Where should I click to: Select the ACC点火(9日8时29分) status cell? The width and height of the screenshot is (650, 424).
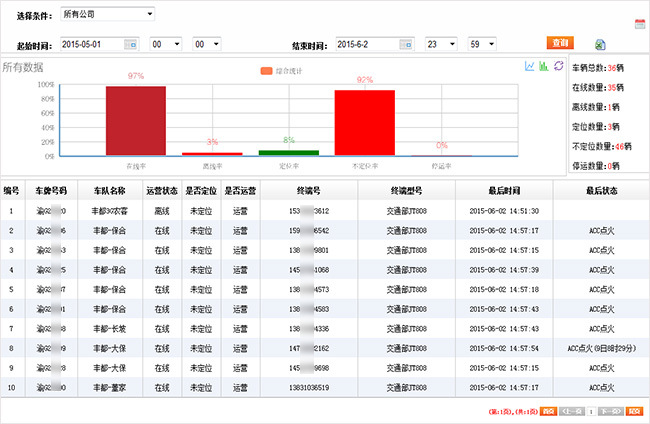601,348
